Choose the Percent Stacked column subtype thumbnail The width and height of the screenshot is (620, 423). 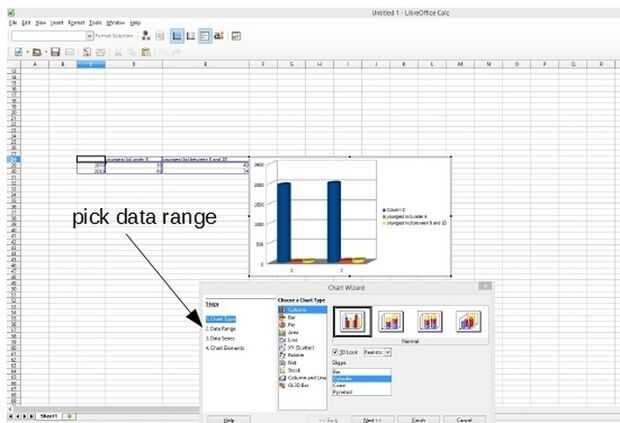(430, 321)
